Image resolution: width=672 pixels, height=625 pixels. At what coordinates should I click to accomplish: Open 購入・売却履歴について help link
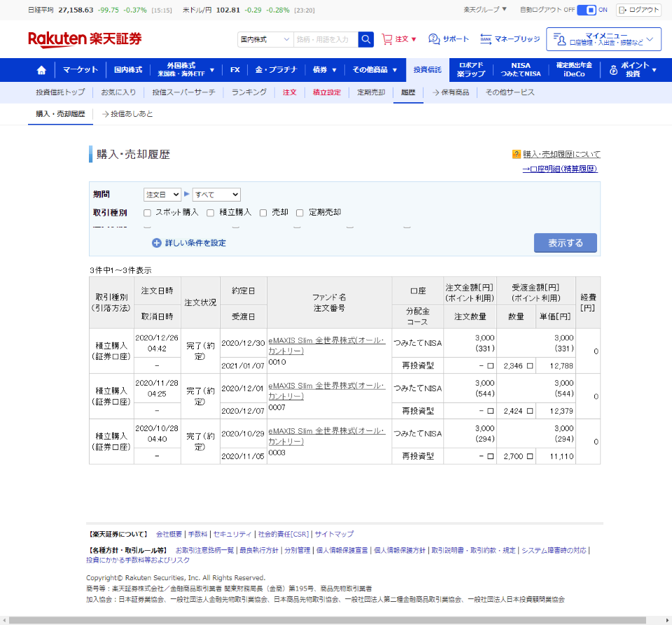pos(561,154)
